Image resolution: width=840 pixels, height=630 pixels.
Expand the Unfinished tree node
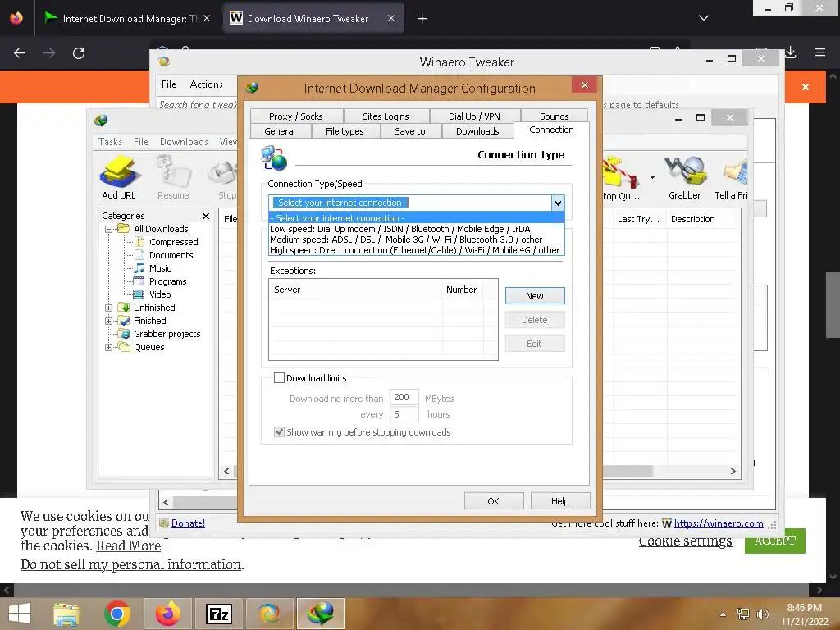[108, 308]
